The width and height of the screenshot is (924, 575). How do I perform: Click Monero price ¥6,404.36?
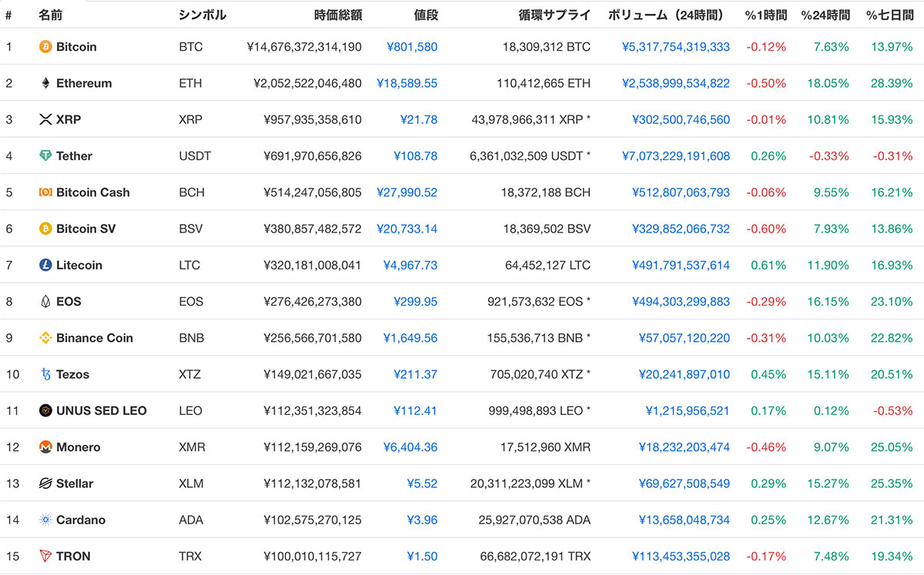410,447
